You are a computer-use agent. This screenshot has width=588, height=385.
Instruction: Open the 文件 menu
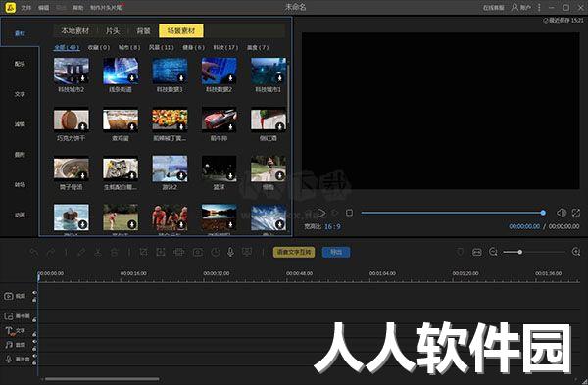coord(25,8)
